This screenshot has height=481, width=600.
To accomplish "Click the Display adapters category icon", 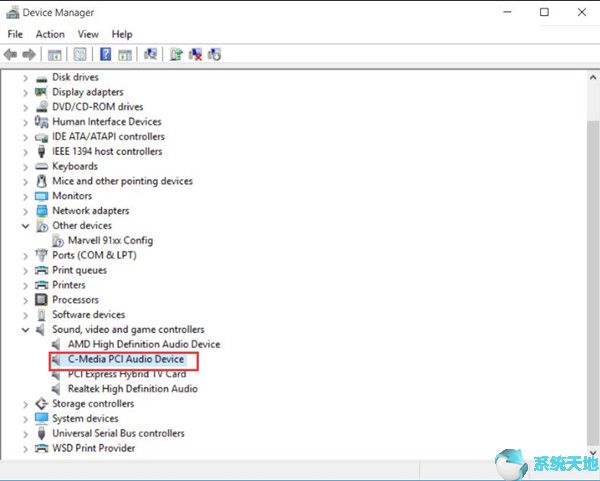I will point(41,92).
